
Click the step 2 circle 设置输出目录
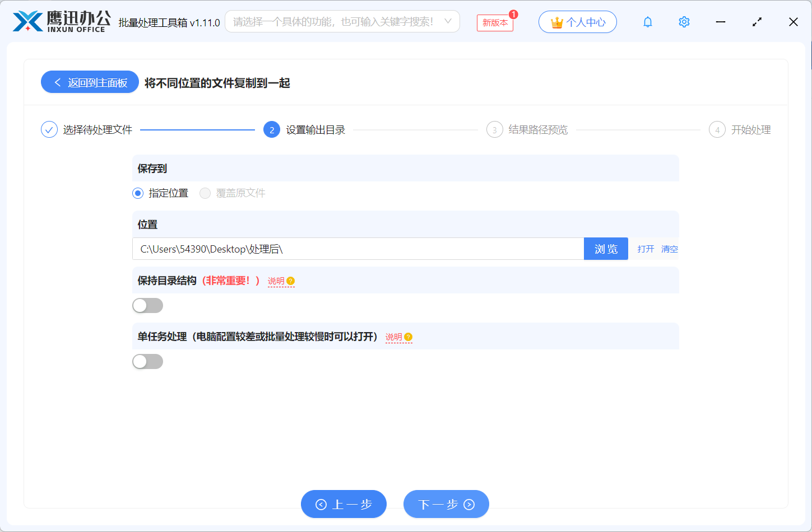[x=272, y=130]
